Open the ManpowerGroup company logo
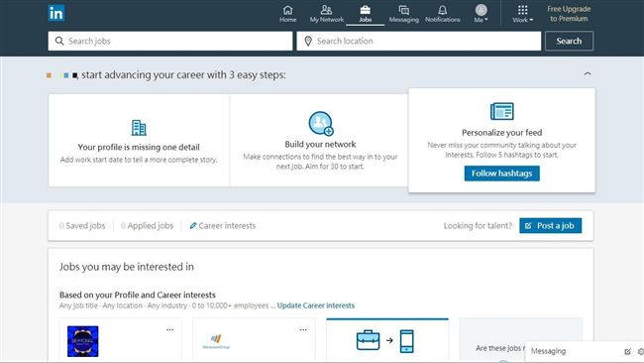This screenshot has height=363, width=644. [216, 341]
